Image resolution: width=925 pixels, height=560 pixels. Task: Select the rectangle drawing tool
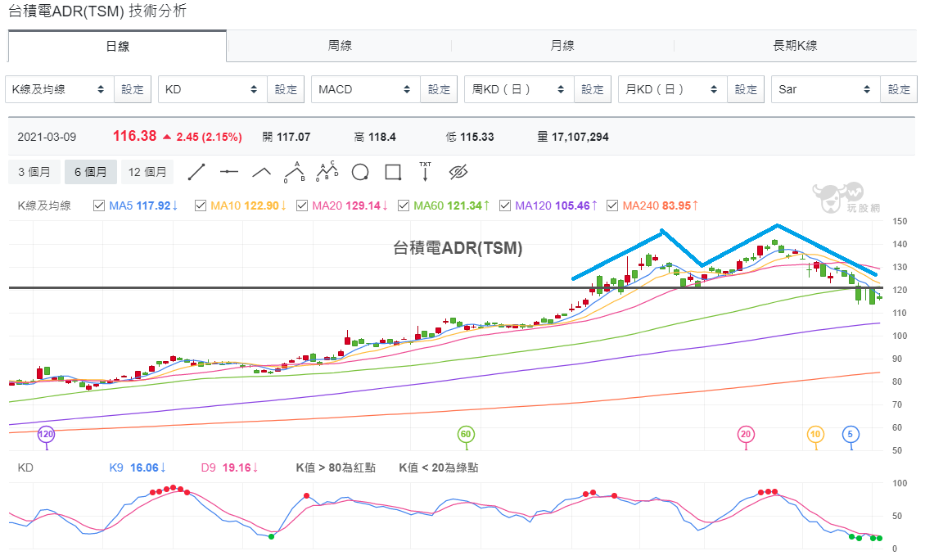click(x=393, y=172)
